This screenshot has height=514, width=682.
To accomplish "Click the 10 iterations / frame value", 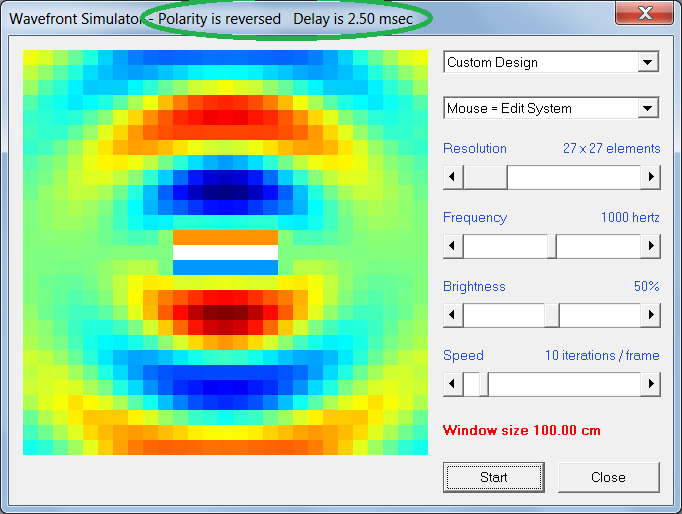I will (x=602, y=355).
